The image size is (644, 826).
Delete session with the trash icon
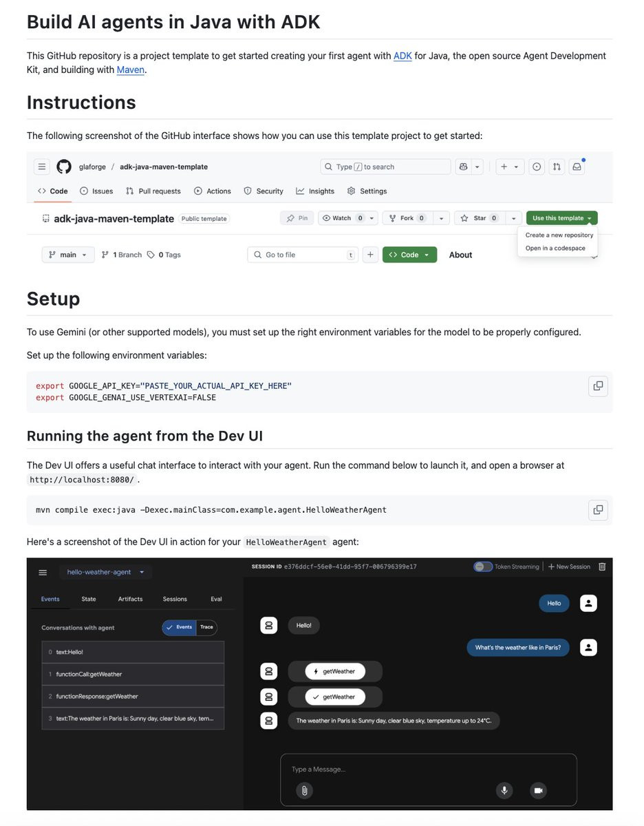pos(602,566)
